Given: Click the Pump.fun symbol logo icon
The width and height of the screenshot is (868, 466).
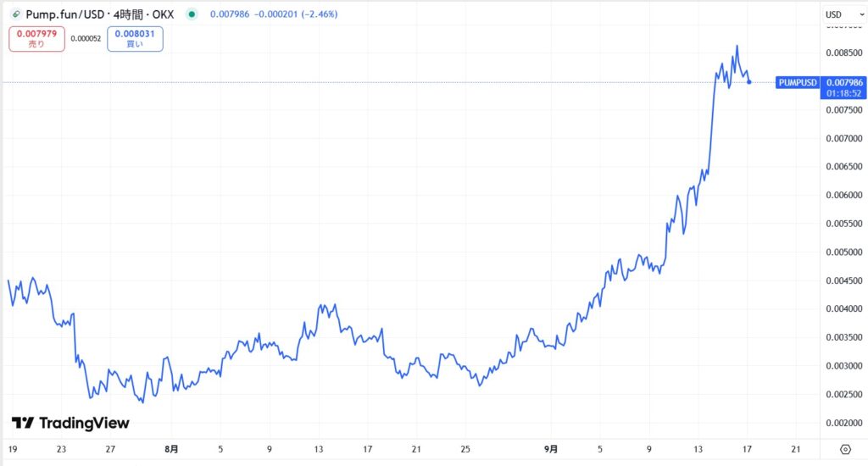Looking at the screenshot, I should coord(17,14).
